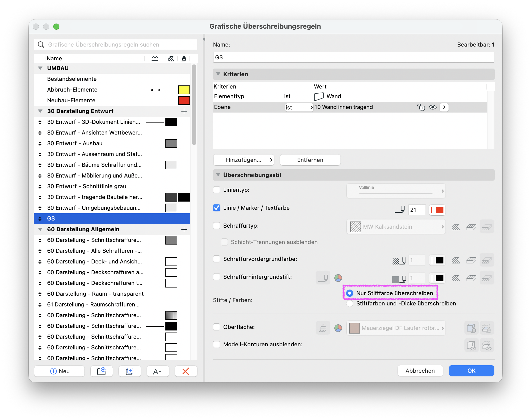Click the new folder group icon button
The image size is (531, 420).
pos(102,371)
